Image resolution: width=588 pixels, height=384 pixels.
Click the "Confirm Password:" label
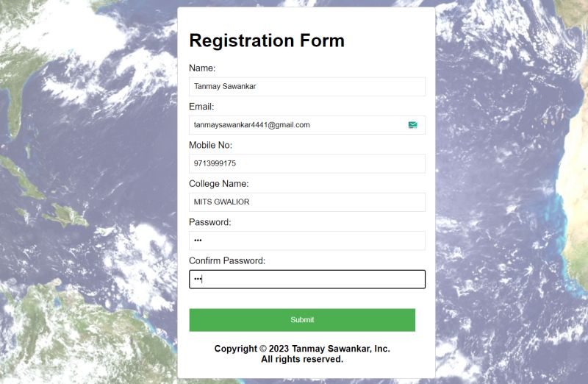pyautogui.click(x=227, y=261)
